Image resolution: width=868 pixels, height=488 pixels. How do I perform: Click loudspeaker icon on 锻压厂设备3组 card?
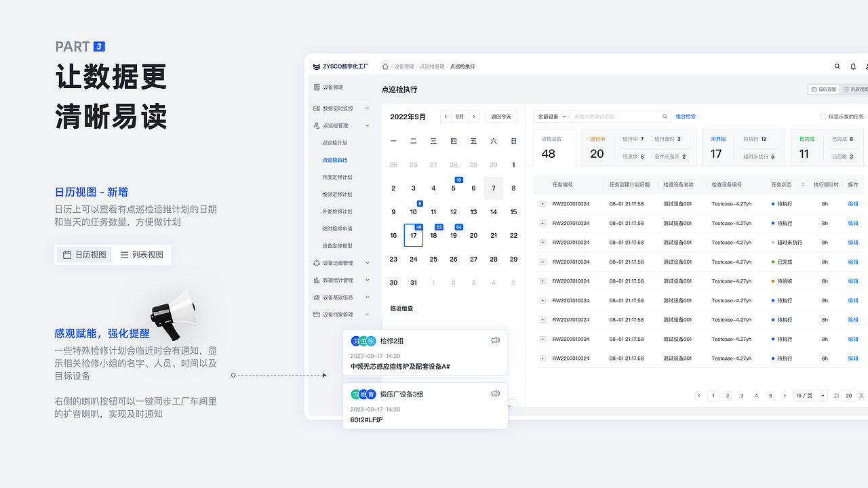pyautogui.click(x=495, y=393)
